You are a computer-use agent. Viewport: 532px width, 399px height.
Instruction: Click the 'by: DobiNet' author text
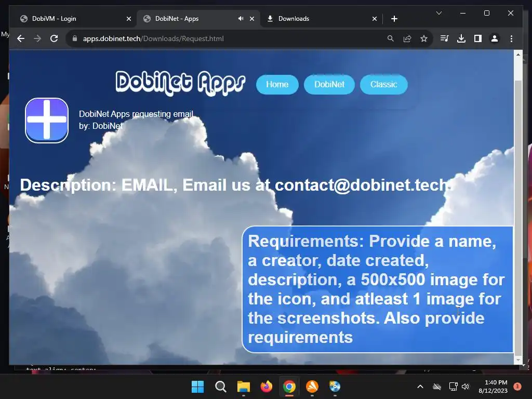(100, 126)
